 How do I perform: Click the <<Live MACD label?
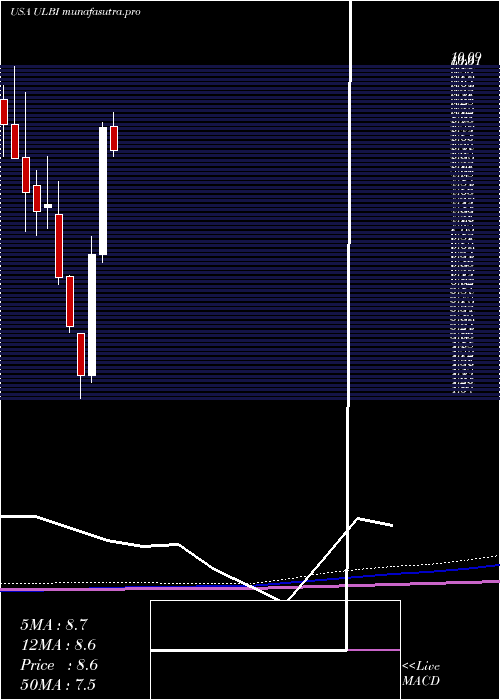tap(421, 674)
